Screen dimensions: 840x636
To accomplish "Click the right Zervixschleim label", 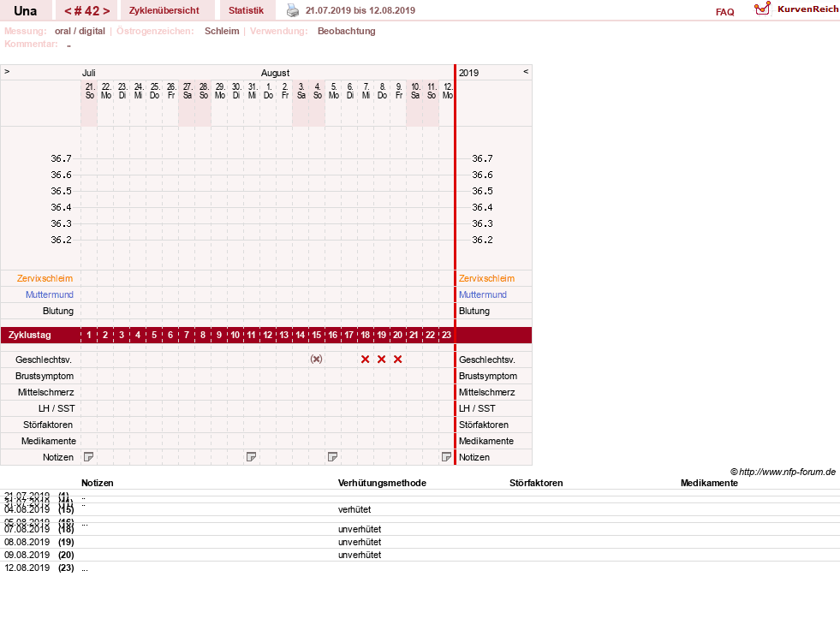I will click(486, 278).
